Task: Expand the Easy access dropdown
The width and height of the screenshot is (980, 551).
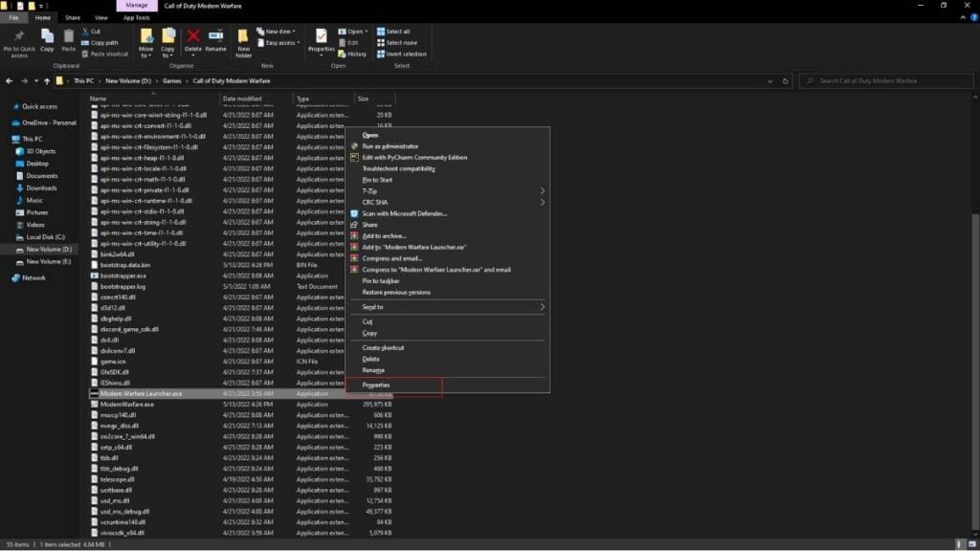Action: click(278, 42)
